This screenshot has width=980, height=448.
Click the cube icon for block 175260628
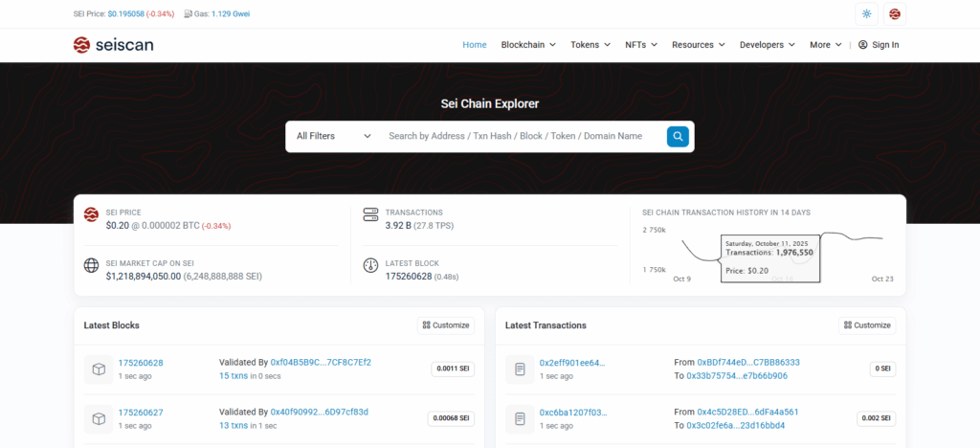(x=98, y=370)
